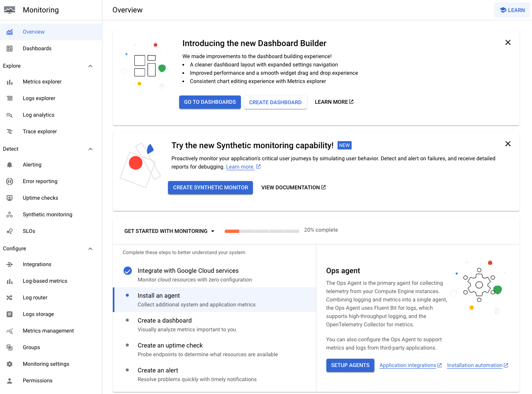This screenshot has height=394, width=532.
Task: Click the CREATE SYNTHETIC MONITOR button
Action: [x=210, y=187]
